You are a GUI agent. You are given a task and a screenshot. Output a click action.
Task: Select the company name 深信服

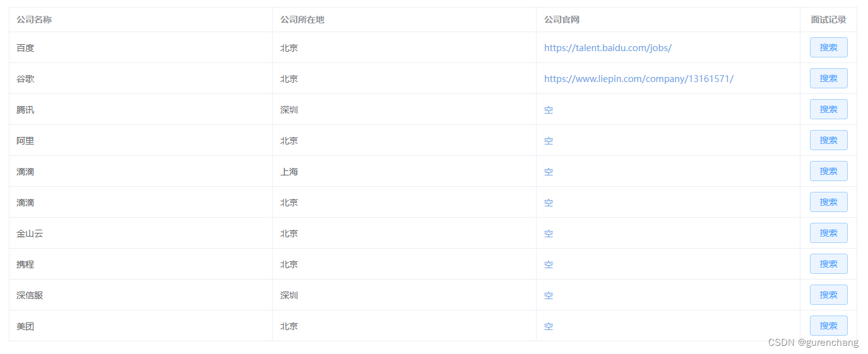coord(30,295)
